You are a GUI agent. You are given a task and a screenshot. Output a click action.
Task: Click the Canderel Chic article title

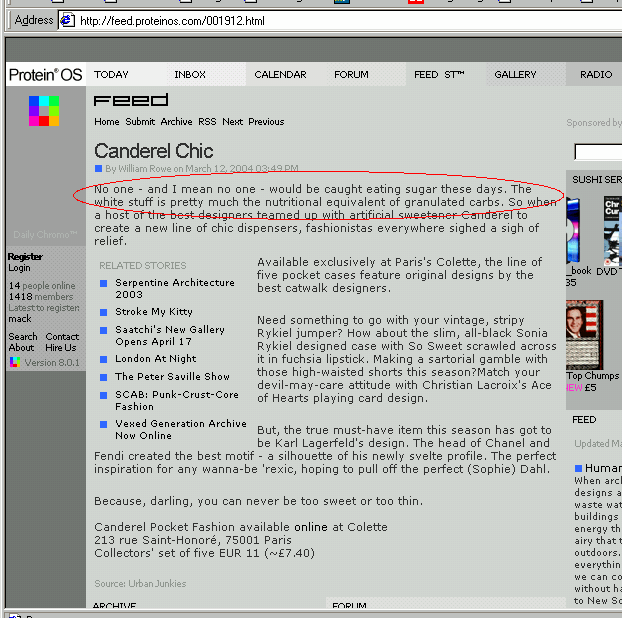154,151
